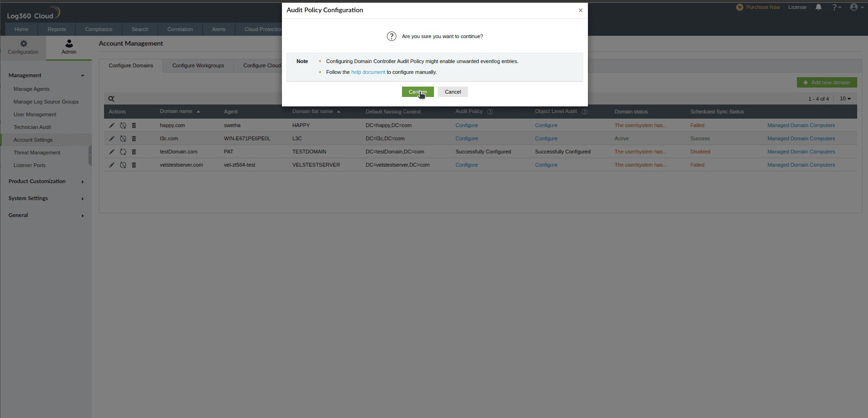Open the Admin user section
868x418 pixels.
click(x=69, y=48)
